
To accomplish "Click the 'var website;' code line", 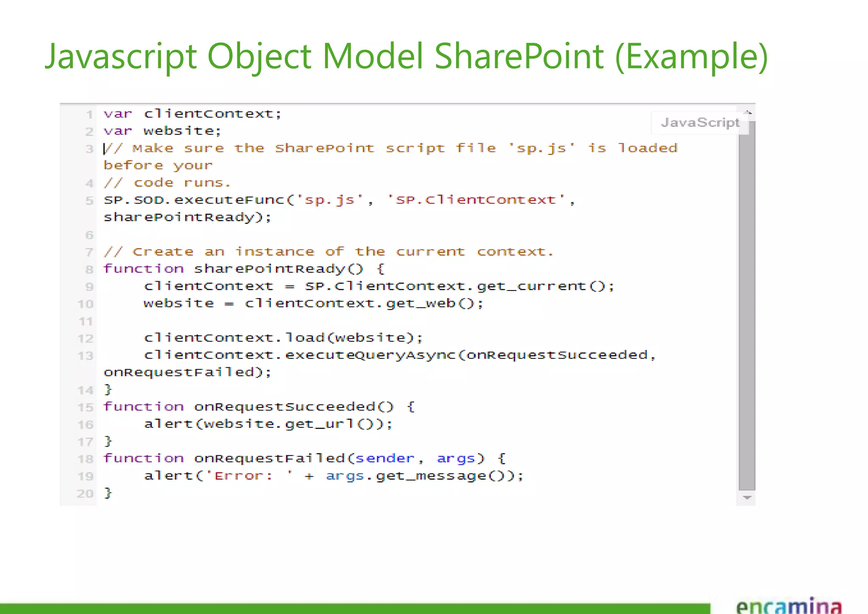I will coord(162,131).
